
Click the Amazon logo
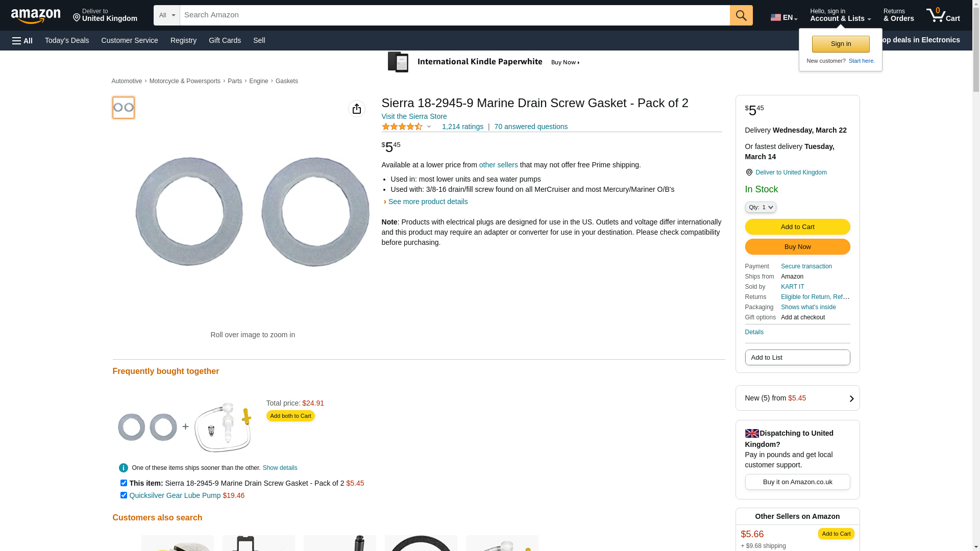36,16
